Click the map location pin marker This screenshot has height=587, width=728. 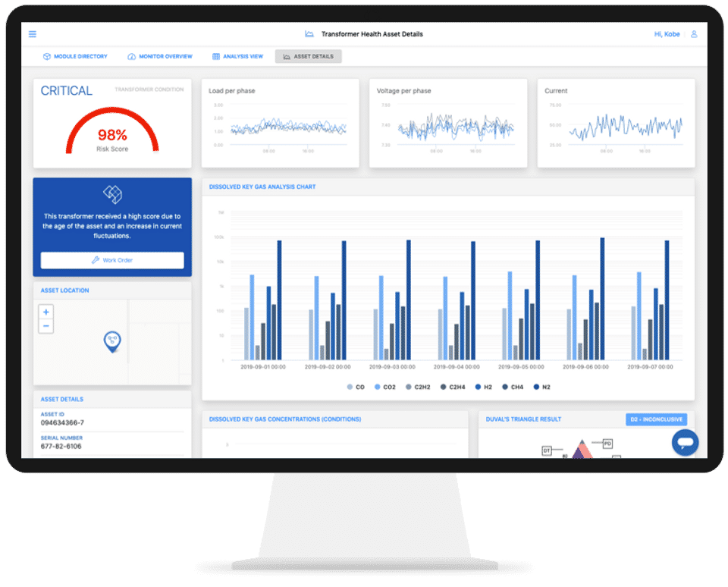pos(112,341)
